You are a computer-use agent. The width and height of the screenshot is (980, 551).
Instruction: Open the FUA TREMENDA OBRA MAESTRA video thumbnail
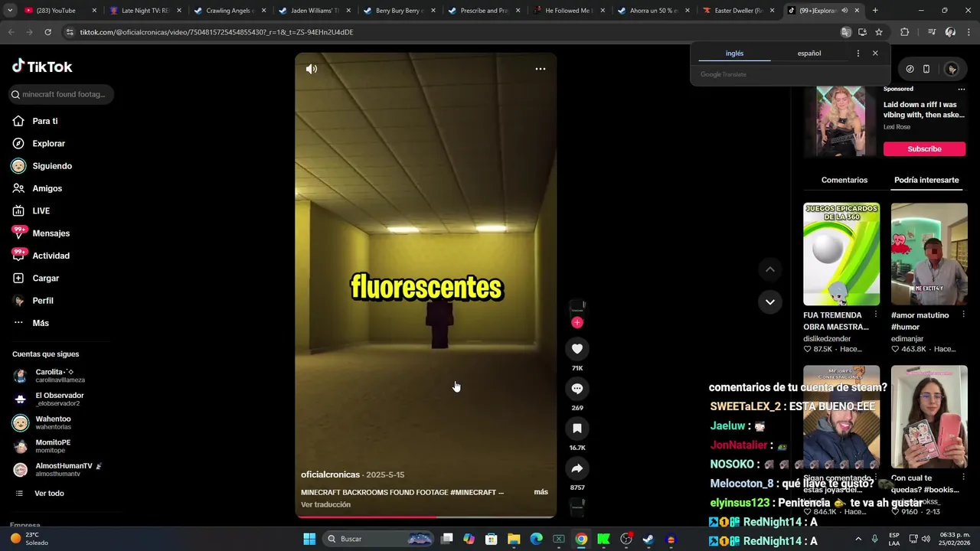pyautogui.click(x=841, y=254)
